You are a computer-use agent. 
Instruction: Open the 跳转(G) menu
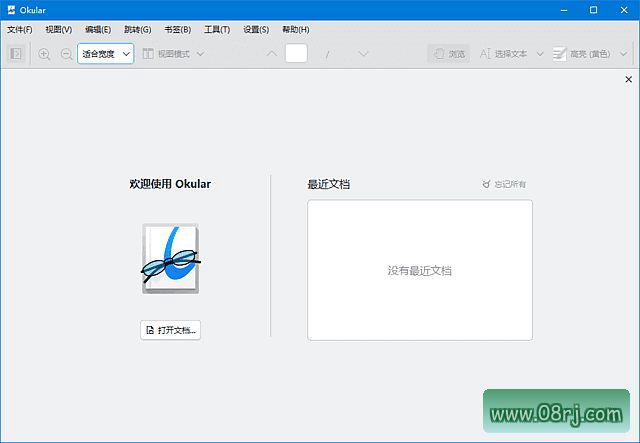(138, 29)
